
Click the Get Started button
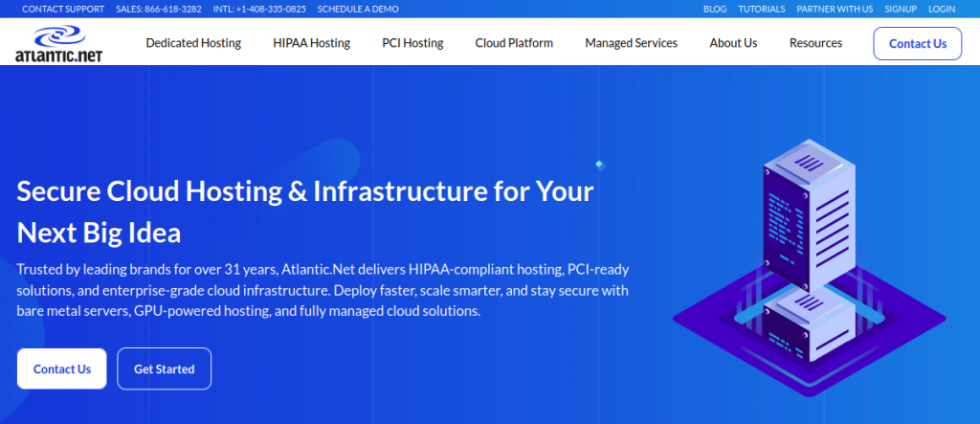[x=164, y=369]
